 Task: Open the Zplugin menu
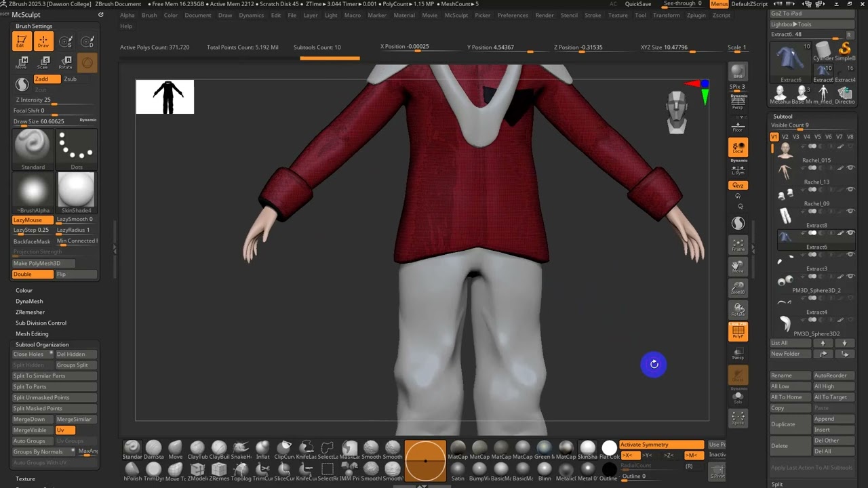point(696,15)
